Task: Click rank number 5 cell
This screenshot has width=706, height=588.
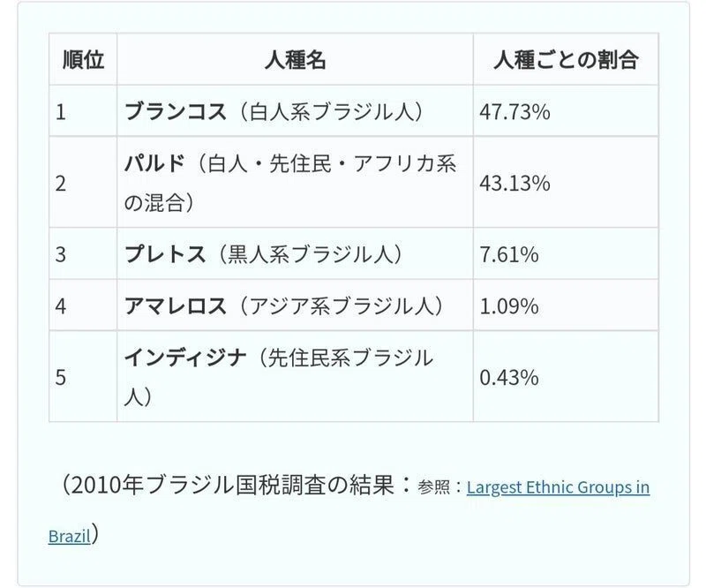Action: pyautogui.click(x=83, y=376)
